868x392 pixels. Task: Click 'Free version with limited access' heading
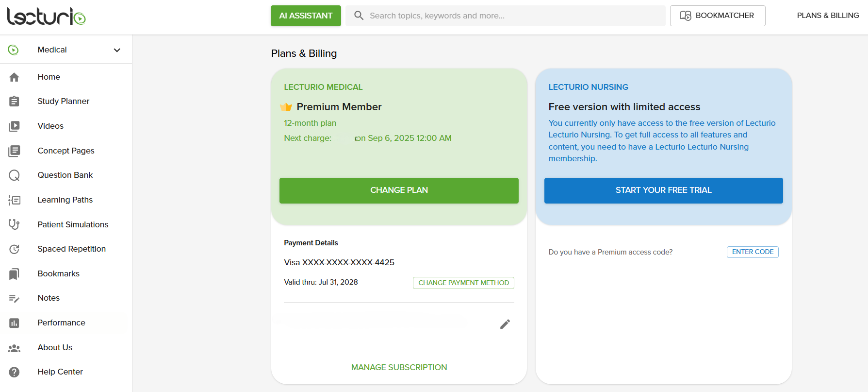624,107
